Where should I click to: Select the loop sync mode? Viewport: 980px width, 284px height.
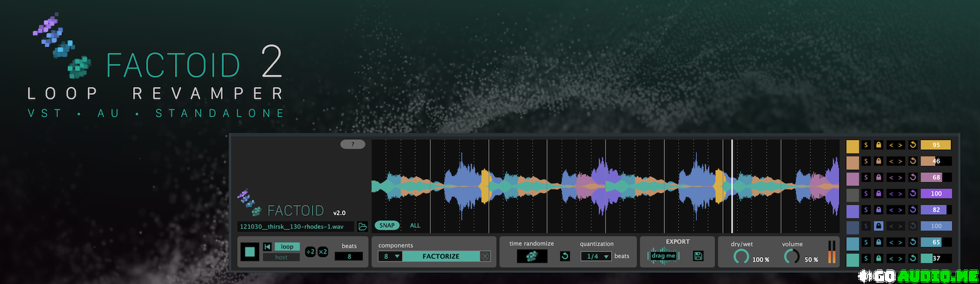pos(287,247)
